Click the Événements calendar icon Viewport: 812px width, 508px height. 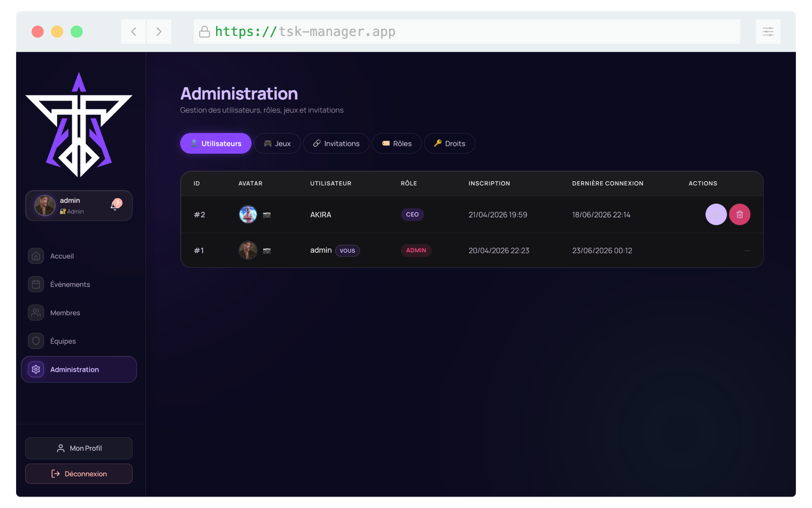pos(36,284)
